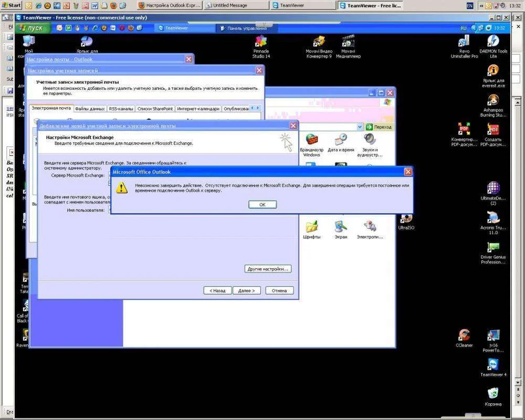This screenshot has height=420, width=525.
Task: Open Корзина recycle bin icon
Action: click(x=493, y=397)
